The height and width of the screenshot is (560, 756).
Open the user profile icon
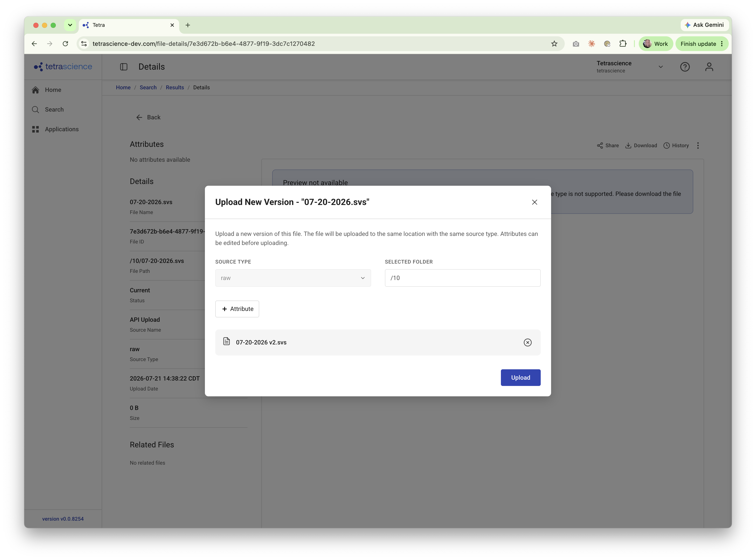tap(709, 67)
